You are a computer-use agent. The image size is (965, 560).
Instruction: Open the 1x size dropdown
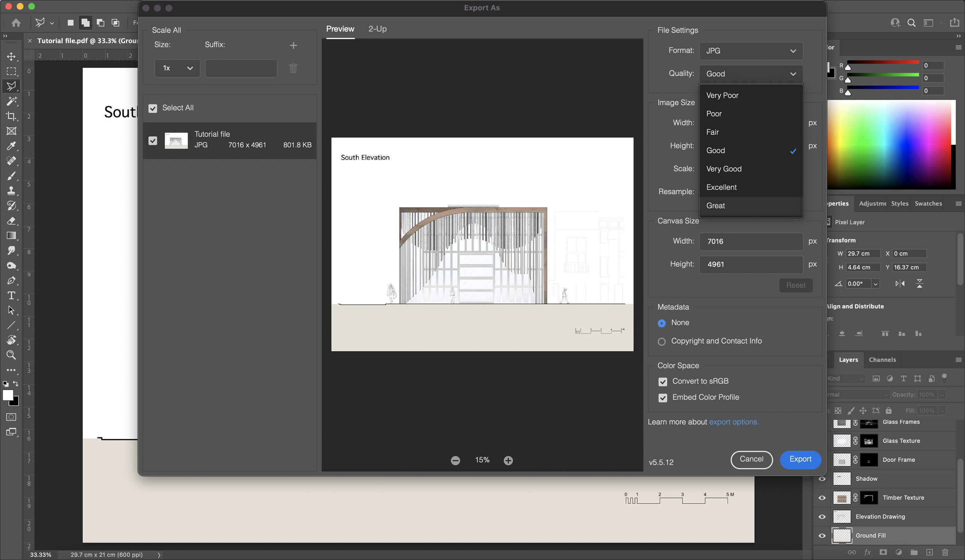(177, 68)
